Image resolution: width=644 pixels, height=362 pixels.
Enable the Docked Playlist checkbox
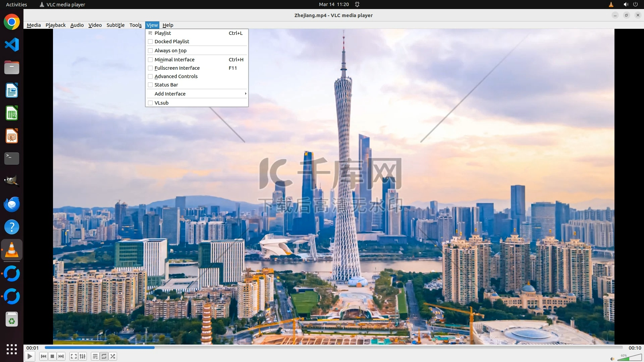coord(150,42)
